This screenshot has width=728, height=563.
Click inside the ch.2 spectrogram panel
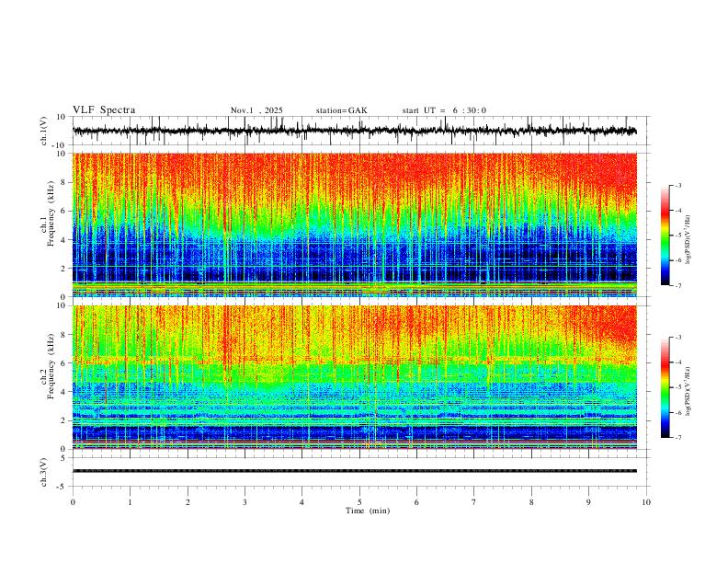pyautogui.click(x=355, y=377)
